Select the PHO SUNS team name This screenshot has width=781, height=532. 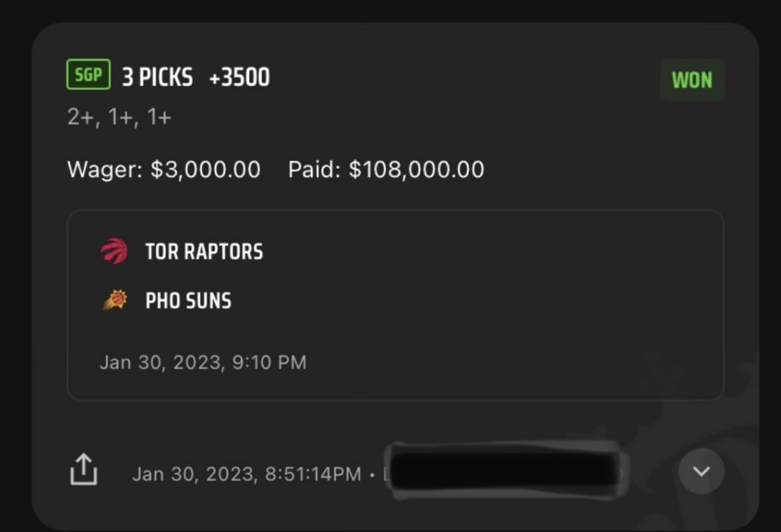(x=188, y=300)
